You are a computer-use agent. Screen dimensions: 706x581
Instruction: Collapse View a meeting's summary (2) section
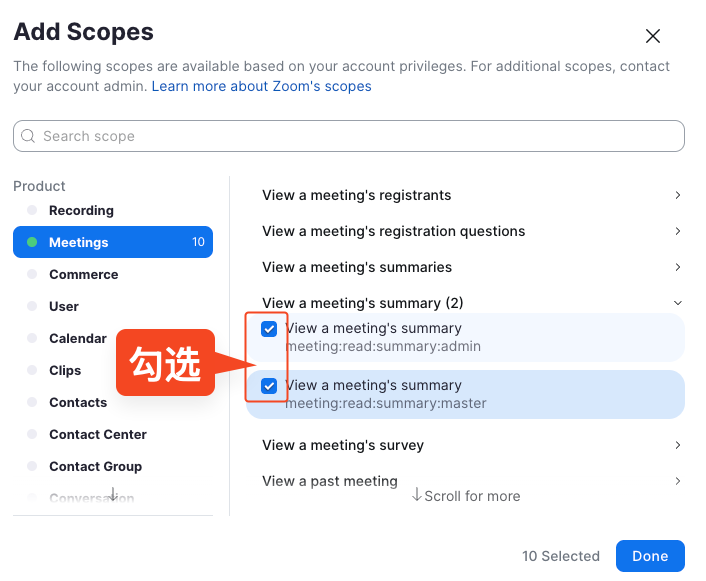[x=677, y=303]
